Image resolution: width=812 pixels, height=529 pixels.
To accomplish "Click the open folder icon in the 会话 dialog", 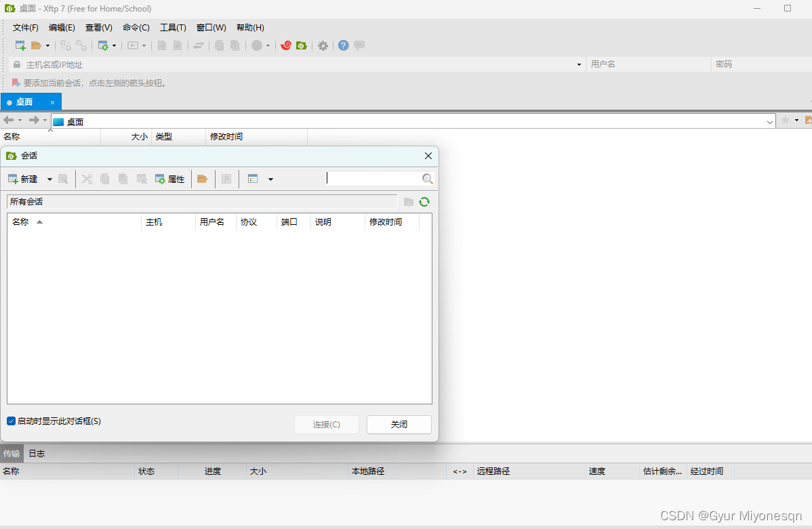I will click(203, 179).
